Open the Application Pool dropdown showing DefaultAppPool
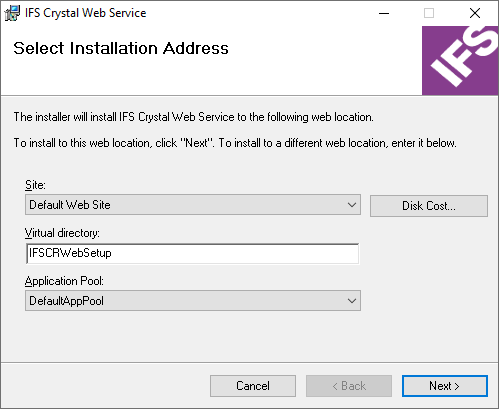The height and width of the screenshot is (409, 499). 193,301
